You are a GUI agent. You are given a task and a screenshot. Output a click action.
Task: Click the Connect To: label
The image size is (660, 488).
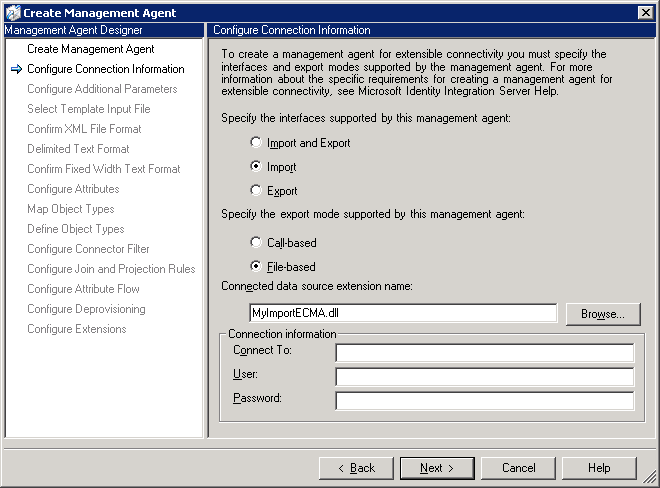point(262,350)
